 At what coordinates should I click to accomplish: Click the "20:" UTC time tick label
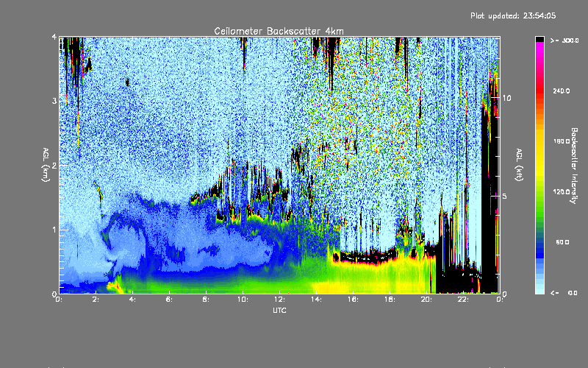[x=426, y=300]
